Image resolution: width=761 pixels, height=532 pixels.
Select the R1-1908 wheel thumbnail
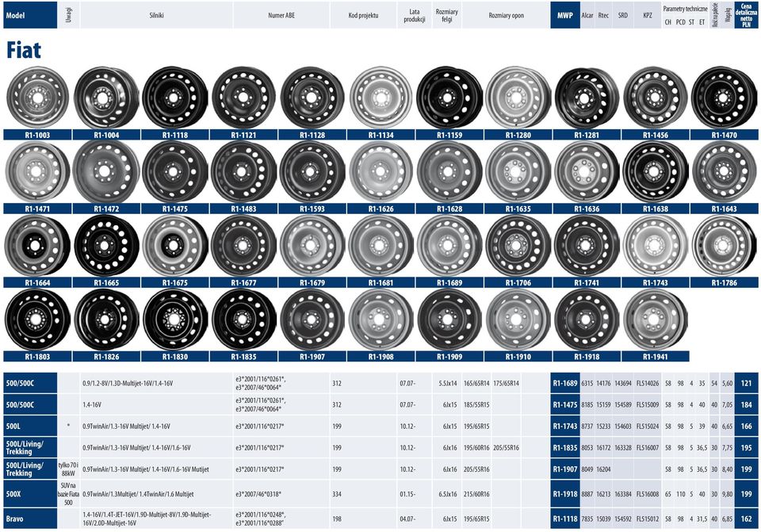point(381,320)
